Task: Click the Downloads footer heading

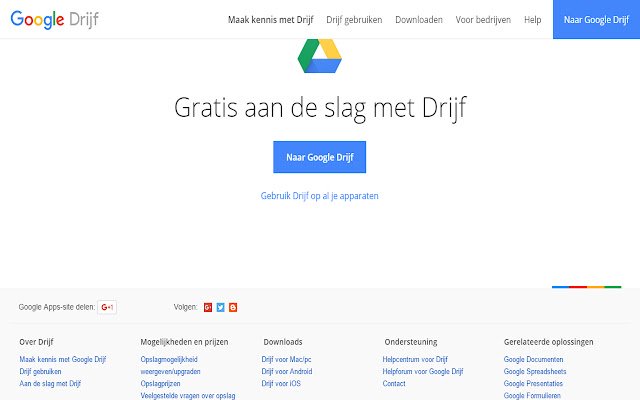Action: click(x=283, y=342)
